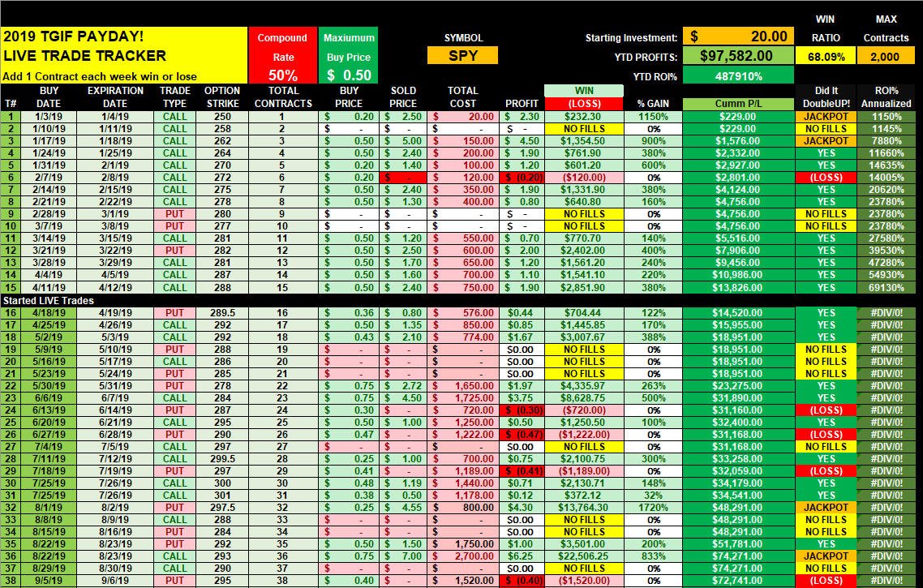Select the TRADE TYPE column header
The image size is (923, 588).
coord(175,97)
